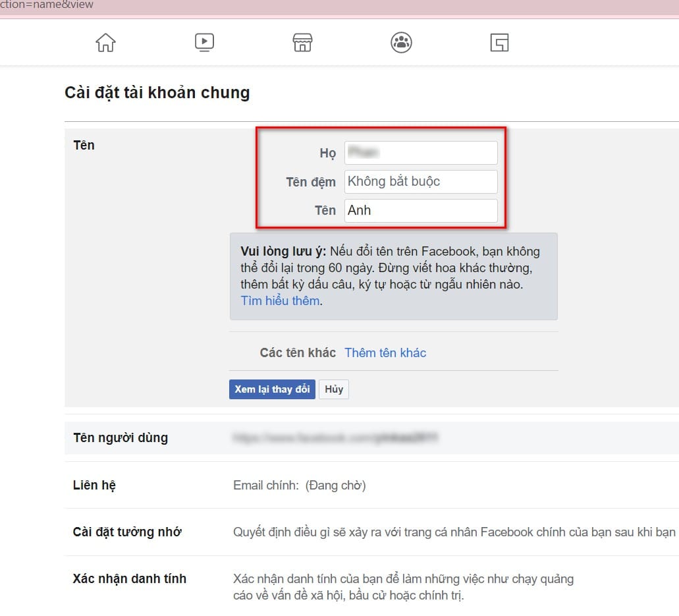This screenshot has height=616, width=679.
Task: Open the Gaming feed icon
Action: (499, 42)
